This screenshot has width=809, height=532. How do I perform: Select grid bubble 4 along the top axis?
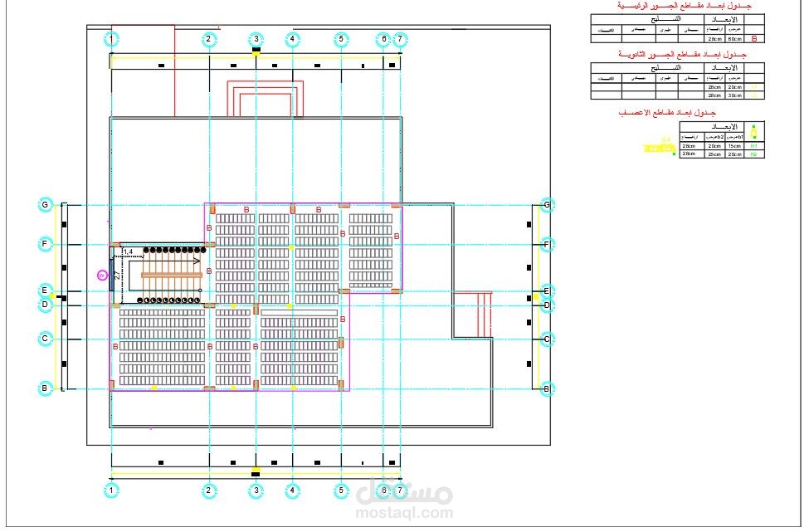293,39
